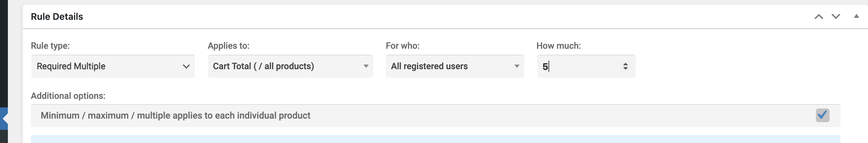Click the arrow on the Cart Total select
Image resolution: width=868 pixels, height=143 pixels.
click(x=365, y=66)
